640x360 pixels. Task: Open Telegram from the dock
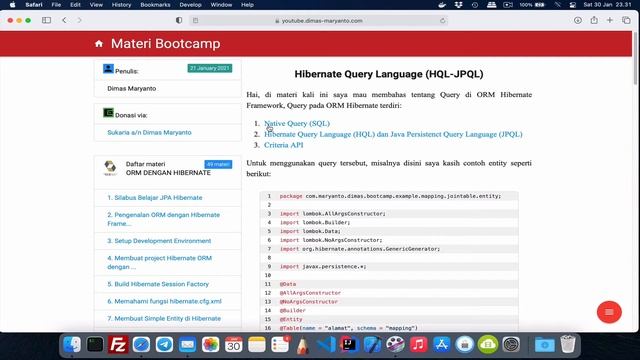click(x=164, y=345)
